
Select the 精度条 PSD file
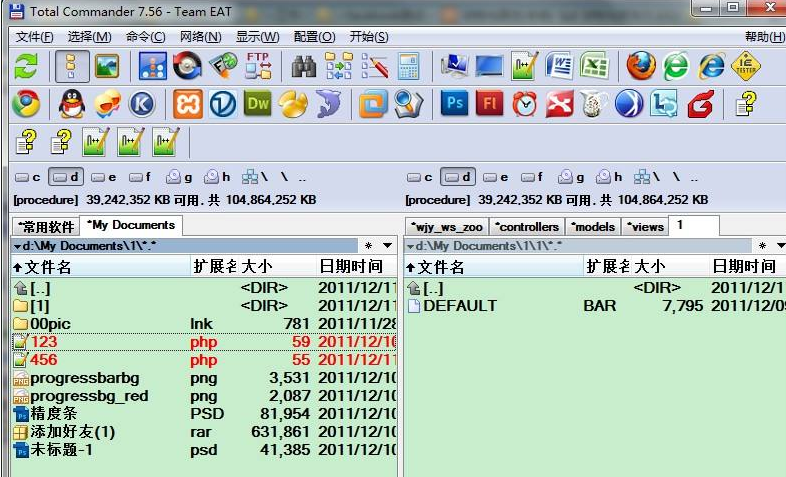(204, 414)
